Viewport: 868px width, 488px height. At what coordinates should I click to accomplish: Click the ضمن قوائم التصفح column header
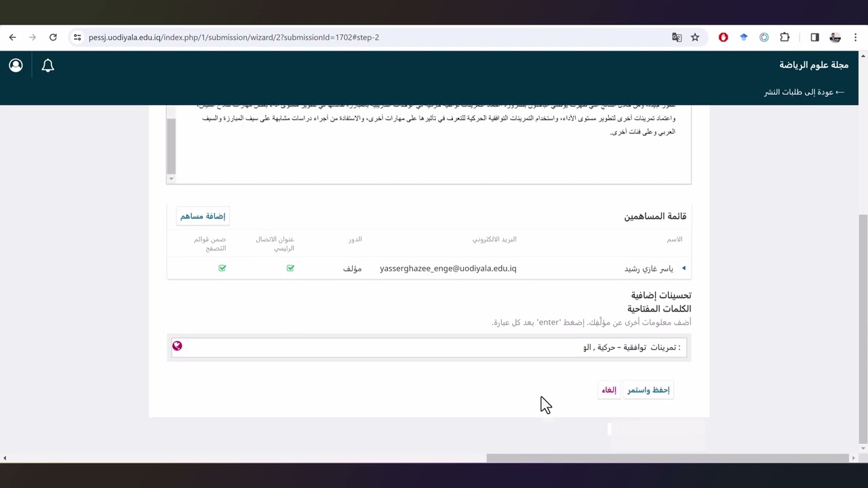click(210, 244)
